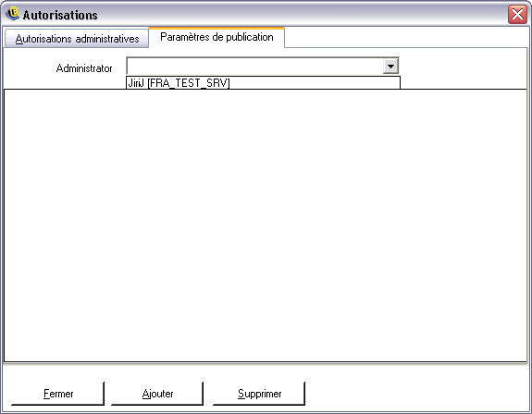Click the Autorisations title bar app icon

coord(13,14)
